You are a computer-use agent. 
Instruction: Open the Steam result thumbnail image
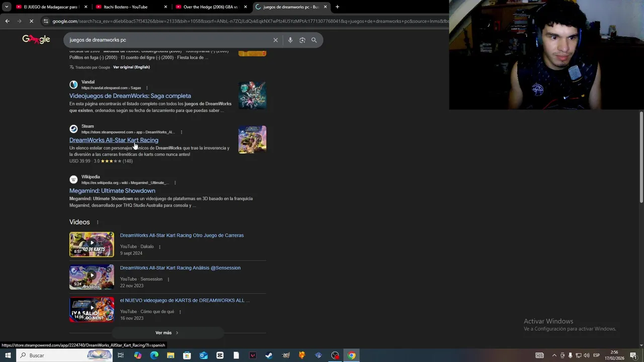(x=252, y=139)
